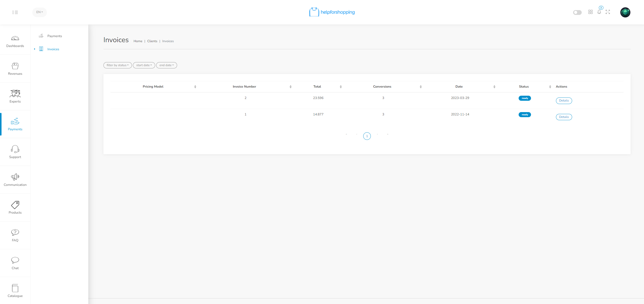Enter fullscreen with expand arrows icon
This screenshot has height=304, width=644.
coord(608,12)
